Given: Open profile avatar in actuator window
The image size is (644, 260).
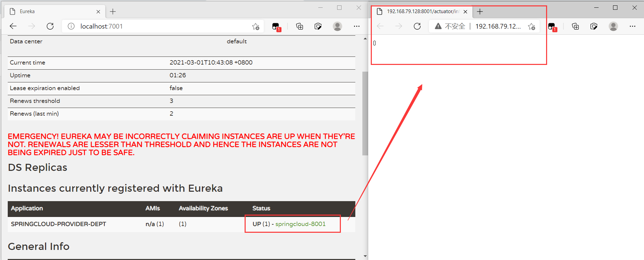Looking at the screenshot, I should 613,26.
